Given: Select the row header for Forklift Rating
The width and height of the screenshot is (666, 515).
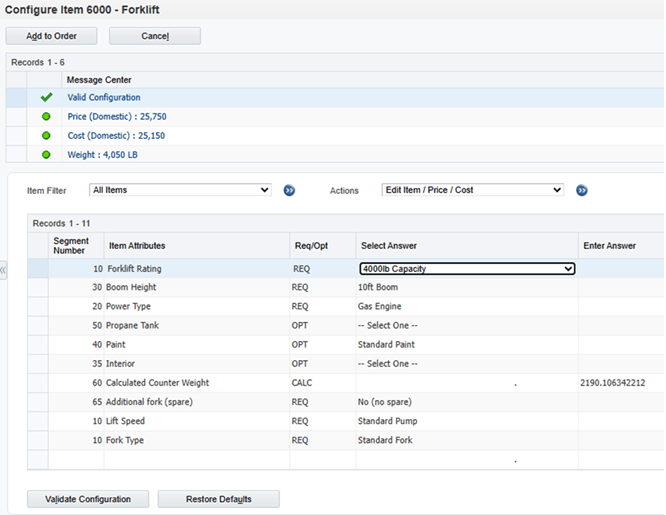Looking at the screenshot, I should tap(38, 269).
